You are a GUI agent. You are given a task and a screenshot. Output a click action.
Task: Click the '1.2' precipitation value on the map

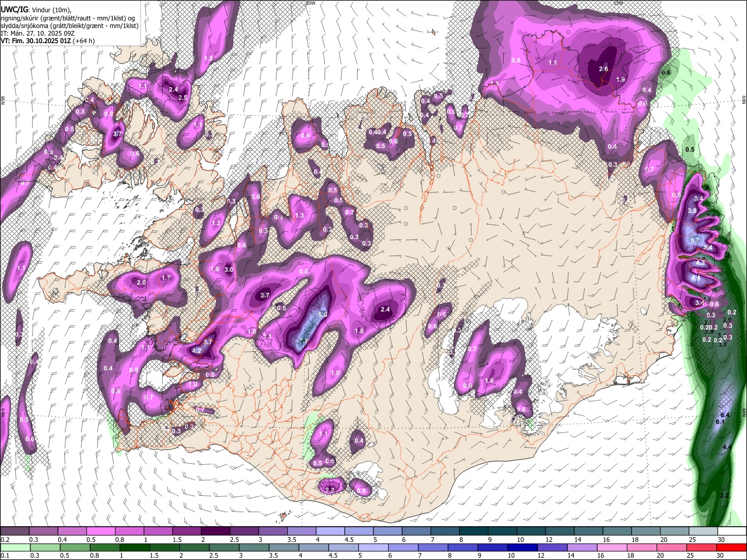216,223
